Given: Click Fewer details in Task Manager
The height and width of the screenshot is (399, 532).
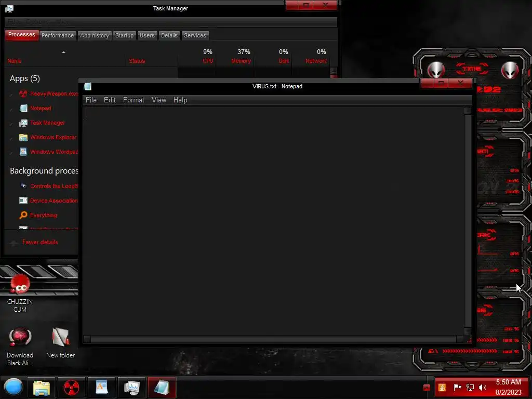Looking at the screenshot, I should point(40,242).
